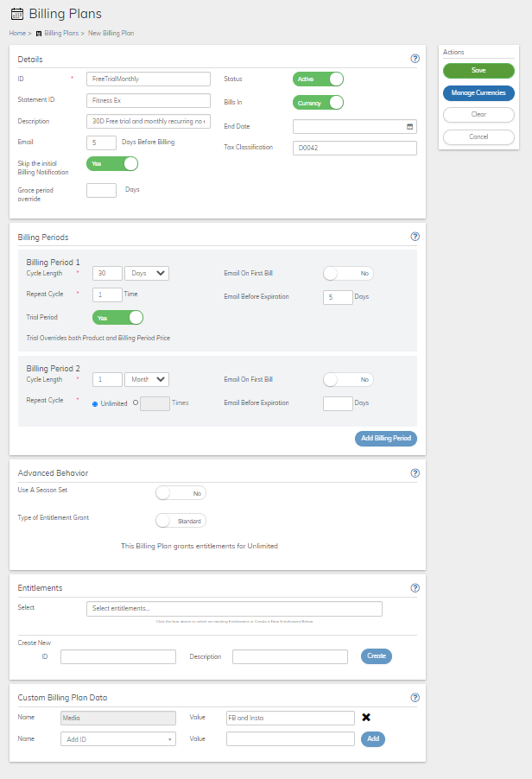Open help for the Advanced Behavior section
This screenshot has width=532, height=779.
coord(415,473)
